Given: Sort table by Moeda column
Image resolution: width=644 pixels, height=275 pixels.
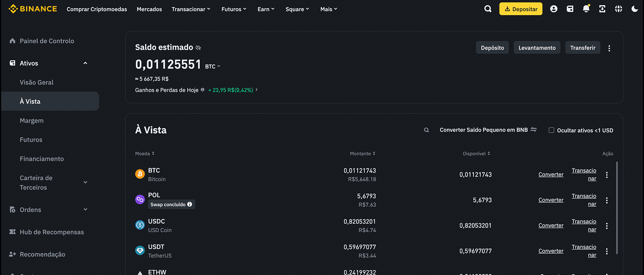Looking at the screenshot, I should point(145,154).
